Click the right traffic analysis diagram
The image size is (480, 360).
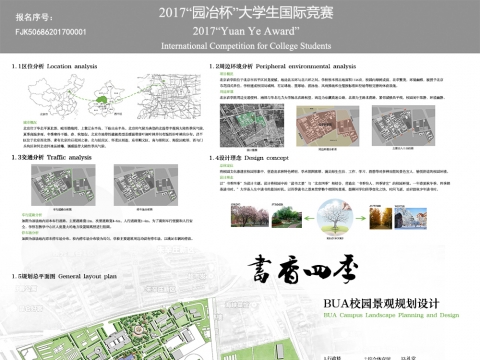click(146, 185)
